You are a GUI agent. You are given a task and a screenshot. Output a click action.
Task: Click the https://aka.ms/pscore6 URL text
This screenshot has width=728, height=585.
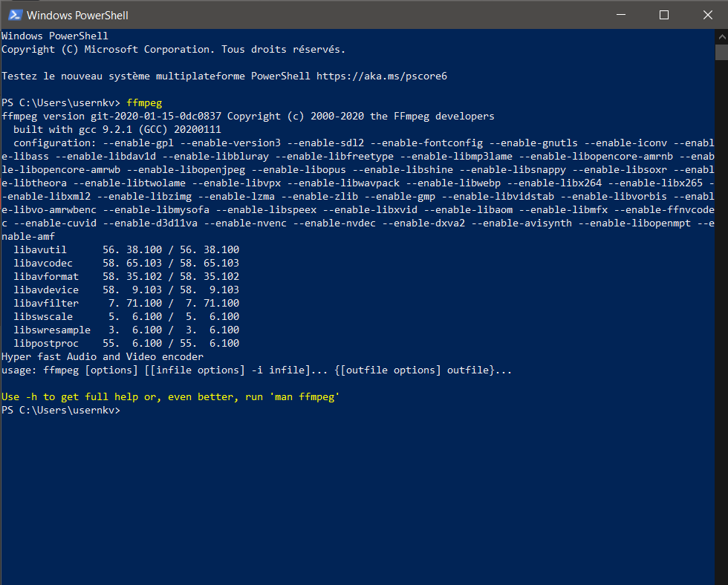click(x=382, y=76)
